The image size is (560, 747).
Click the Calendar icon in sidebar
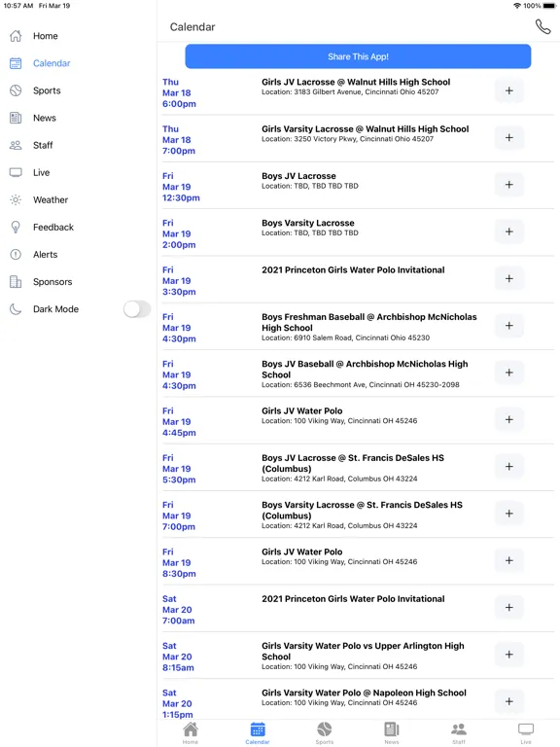pyautogui.click(x=16, y=63)
